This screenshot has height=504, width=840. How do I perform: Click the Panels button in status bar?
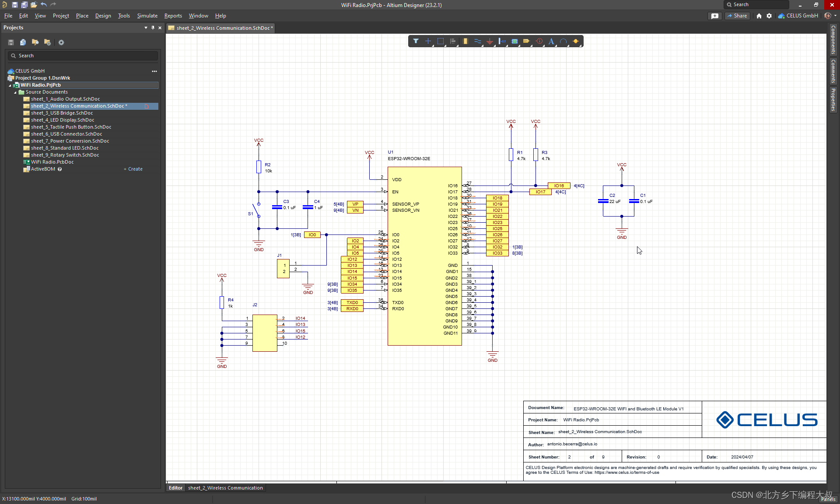pos(828,499)
